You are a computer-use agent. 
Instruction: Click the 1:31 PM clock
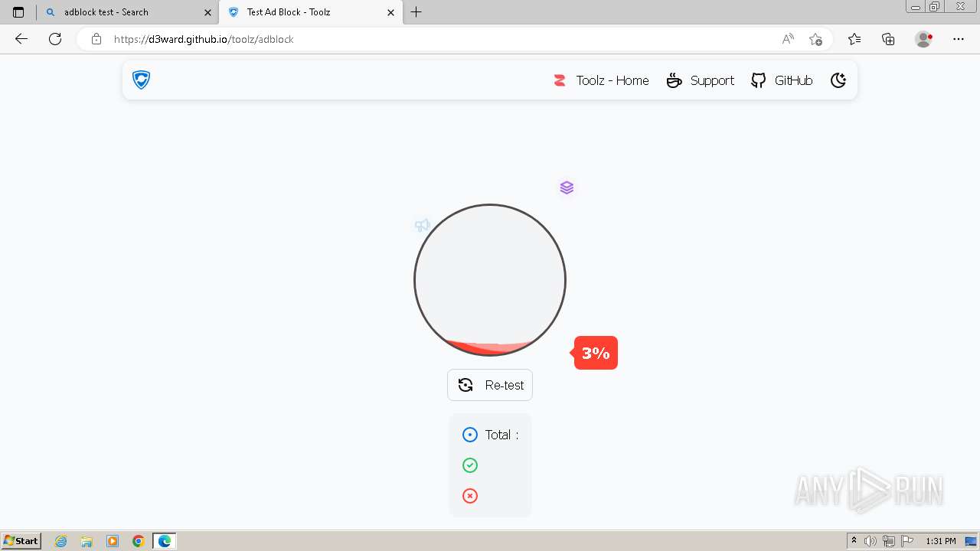(941, 541)
